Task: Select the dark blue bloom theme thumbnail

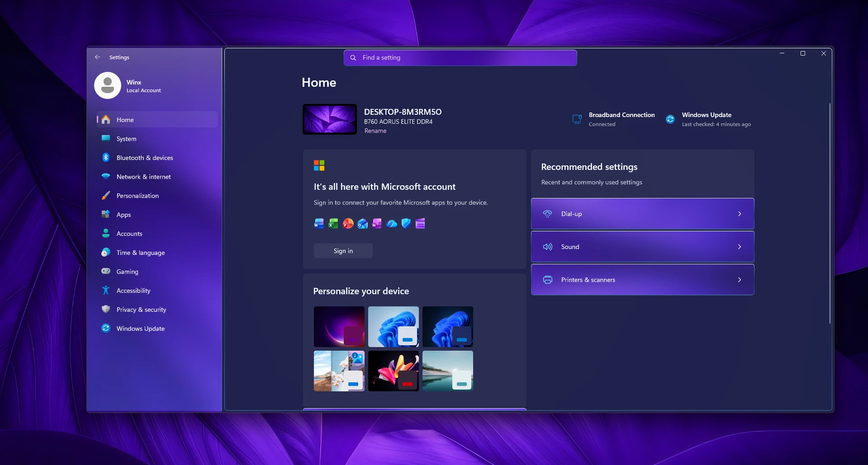Action: pyautogui.click(x=448, y=327)
